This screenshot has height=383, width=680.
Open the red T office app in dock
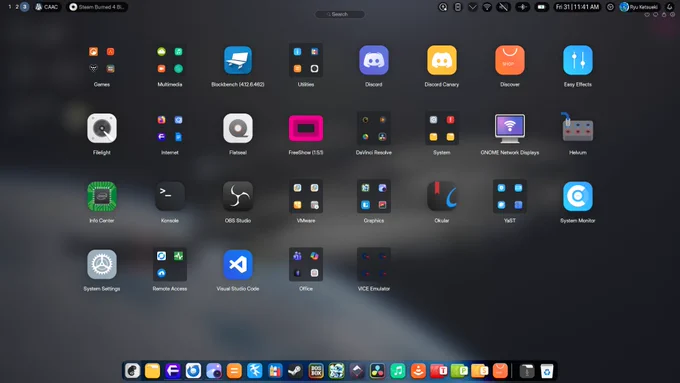click(438, 371)
